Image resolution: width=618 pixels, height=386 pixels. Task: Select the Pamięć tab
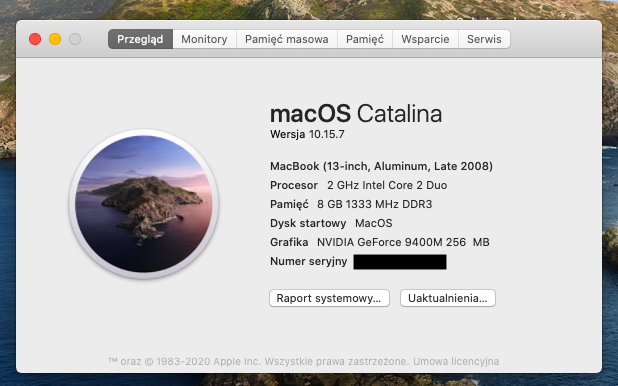pos(365,39)
